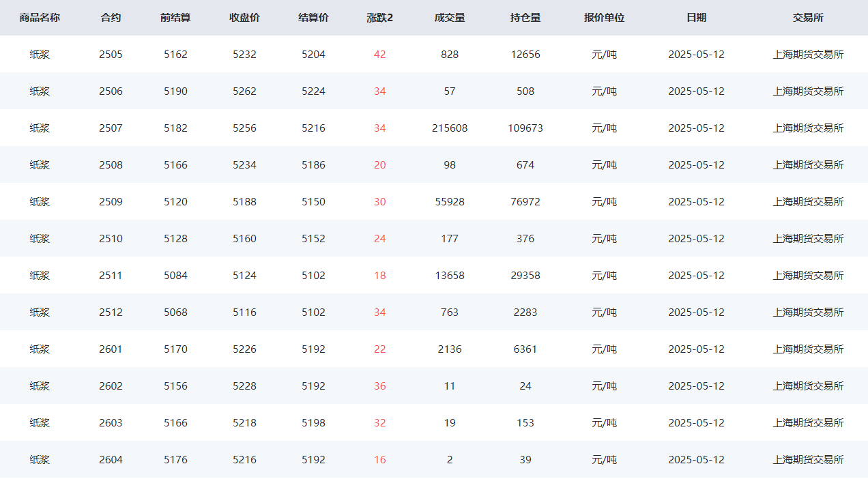Select contract 2506 cell
Screen dimensions: 868x479
[x=111, y=91]
